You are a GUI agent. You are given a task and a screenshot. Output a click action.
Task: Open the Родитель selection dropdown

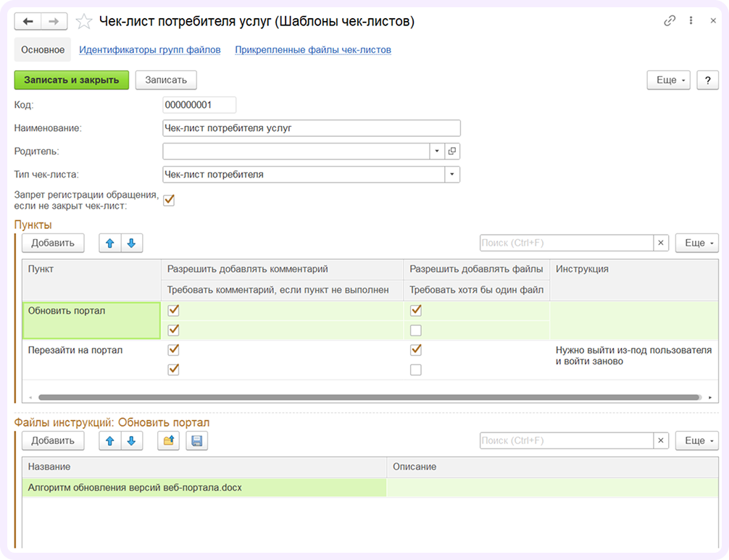438,151
